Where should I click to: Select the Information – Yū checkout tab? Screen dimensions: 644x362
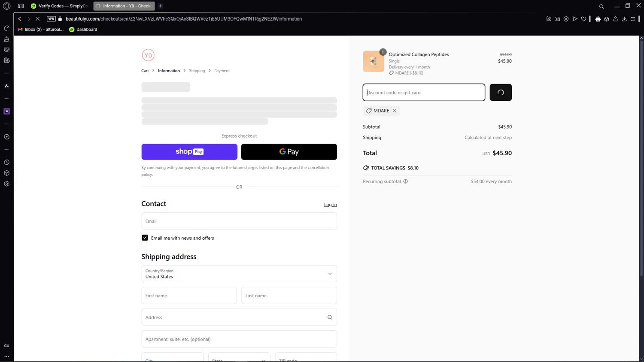124,6
